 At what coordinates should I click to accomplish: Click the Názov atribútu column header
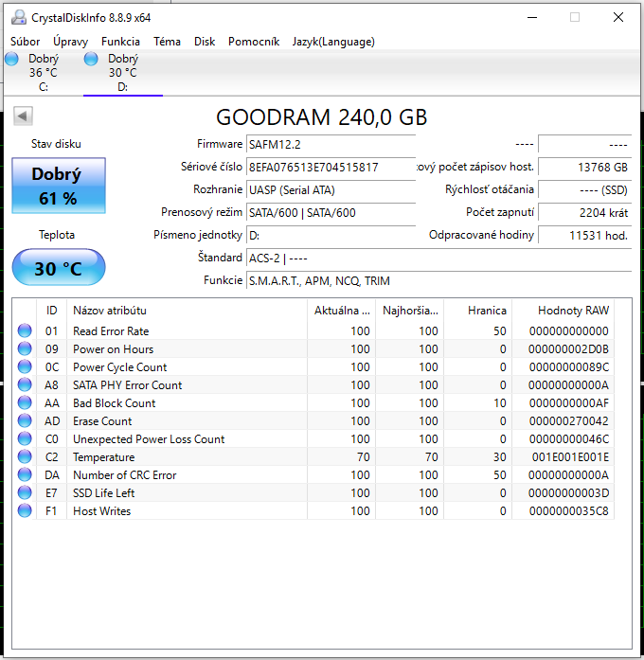[x=187, y=311]
